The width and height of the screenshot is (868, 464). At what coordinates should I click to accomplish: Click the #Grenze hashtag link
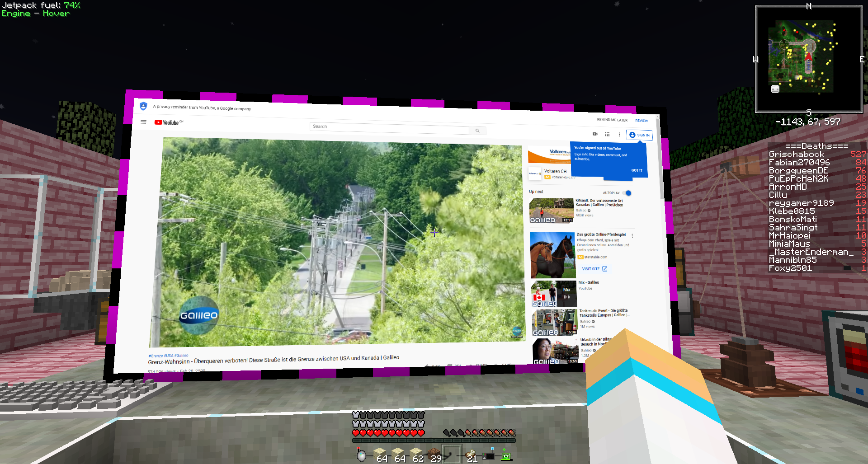click(155, 356)
